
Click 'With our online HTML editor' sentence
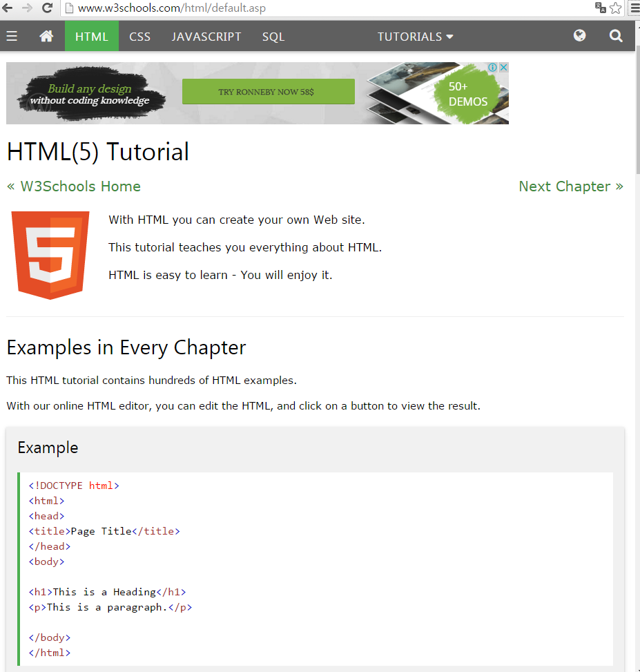click(243, 406)
